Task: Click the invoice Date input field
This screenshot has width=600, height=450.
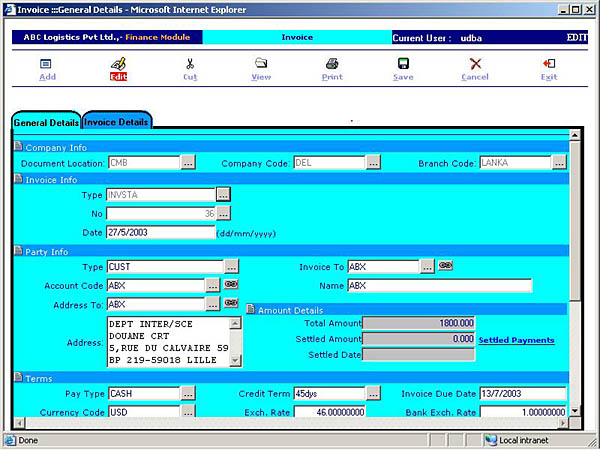Action: (x=160, y=232)
